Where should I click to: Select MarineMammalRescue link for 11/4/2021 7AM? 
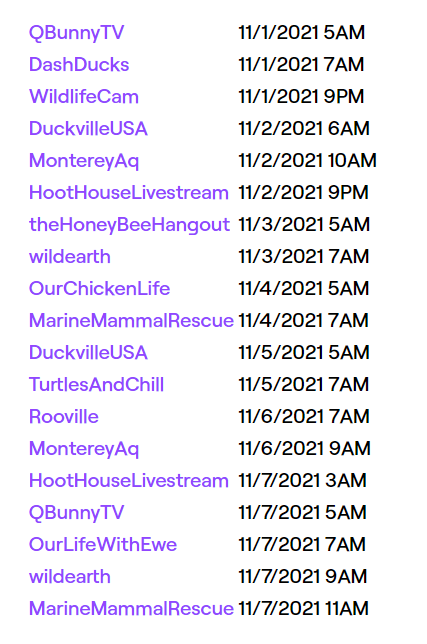tap(131, 321)
